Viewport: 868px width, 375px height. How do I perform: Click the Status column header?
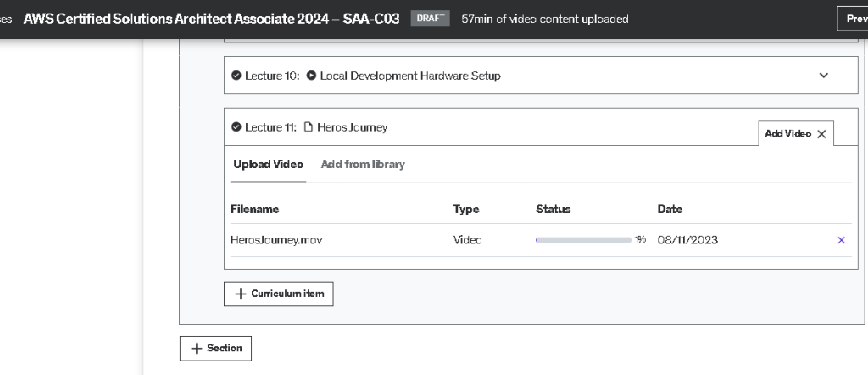tap(553, 210)
